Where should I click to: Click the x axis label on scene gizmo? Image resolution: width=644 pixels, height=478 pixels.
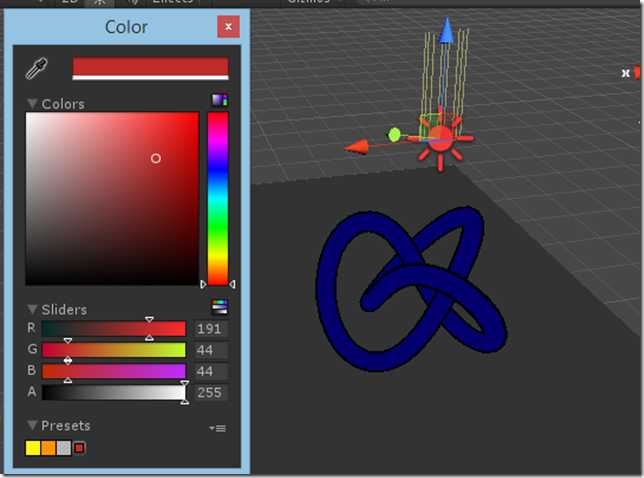[625, 74]
